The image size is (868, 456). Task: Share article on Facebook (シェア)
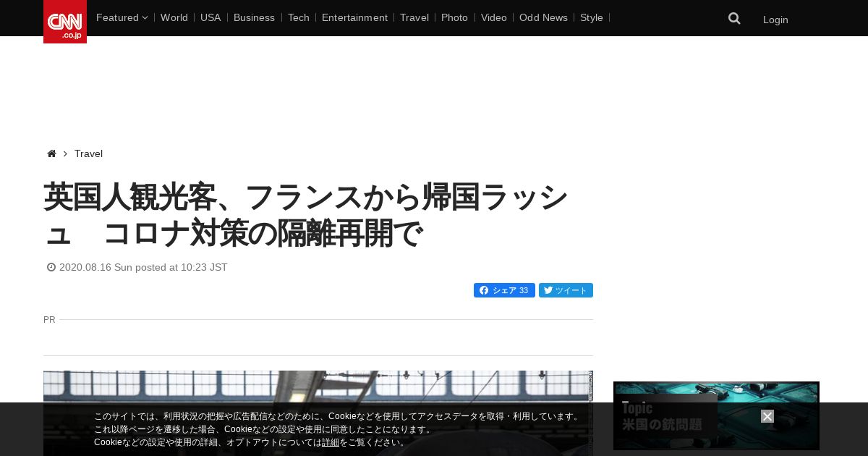(504, 290)
